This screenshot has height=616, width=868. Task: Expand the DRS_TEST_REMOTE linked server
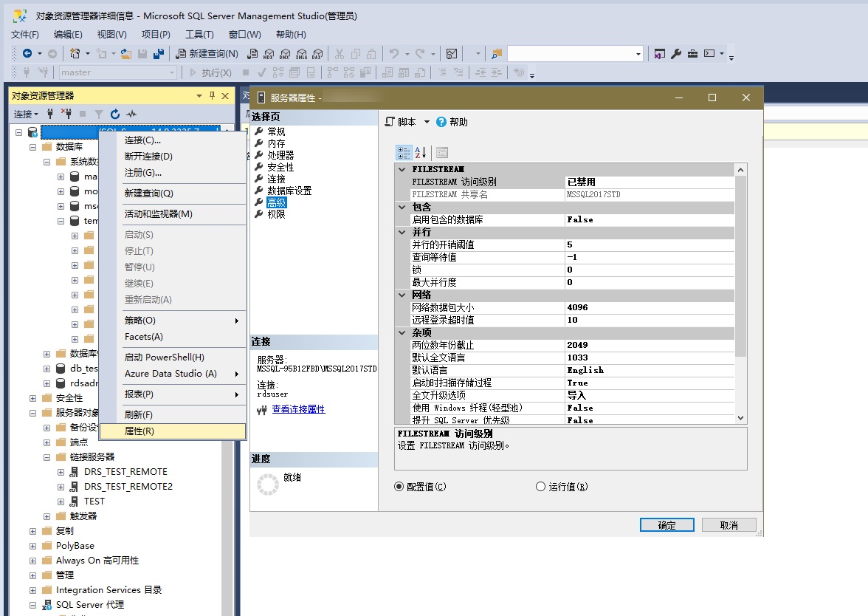point(61,472)
